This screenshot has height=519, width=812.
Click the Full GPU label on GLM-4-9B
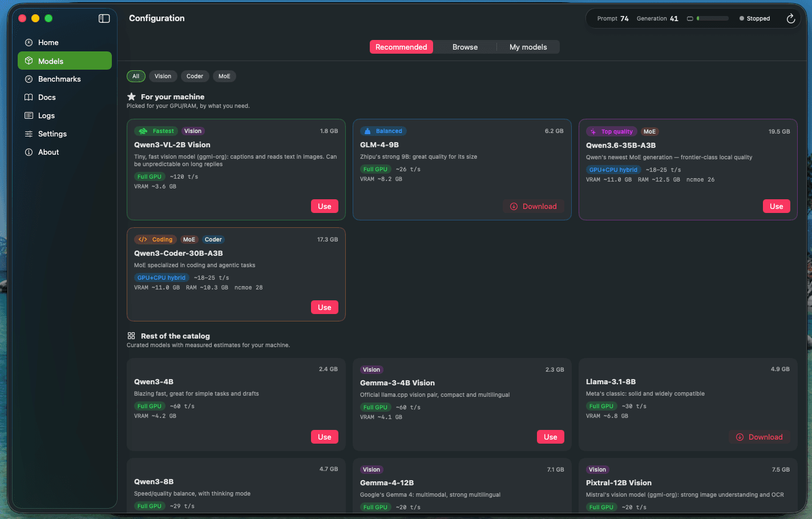(375, 169)
